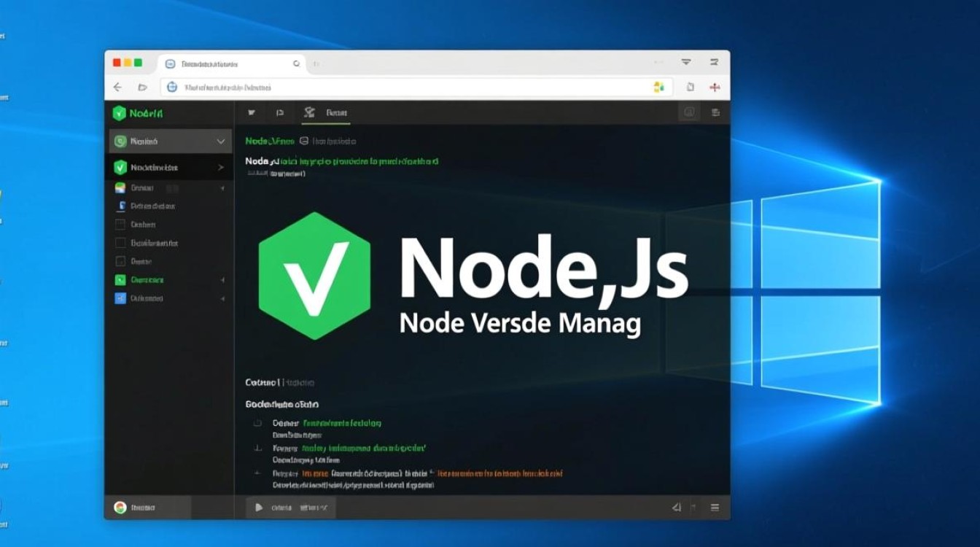
Task: Tick the second empty checkbox in the sidebar list
Action: point(120,243)
